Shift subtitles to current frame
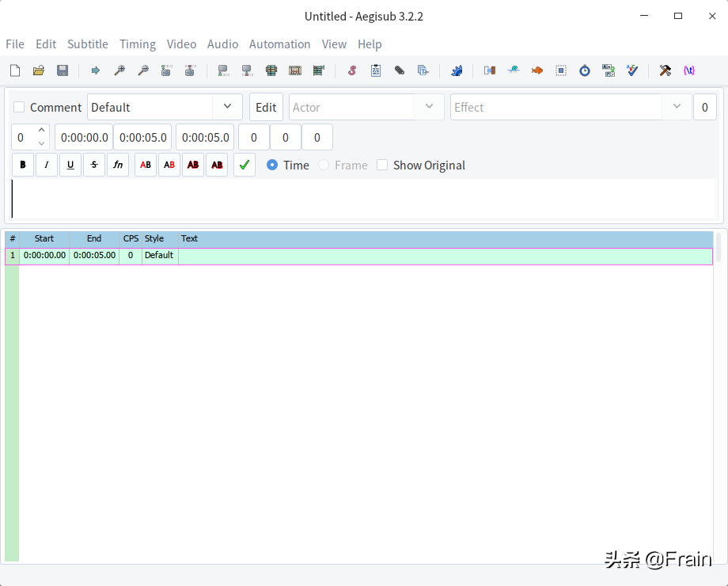This screenshot has width=728, height=586. (318, 70)
